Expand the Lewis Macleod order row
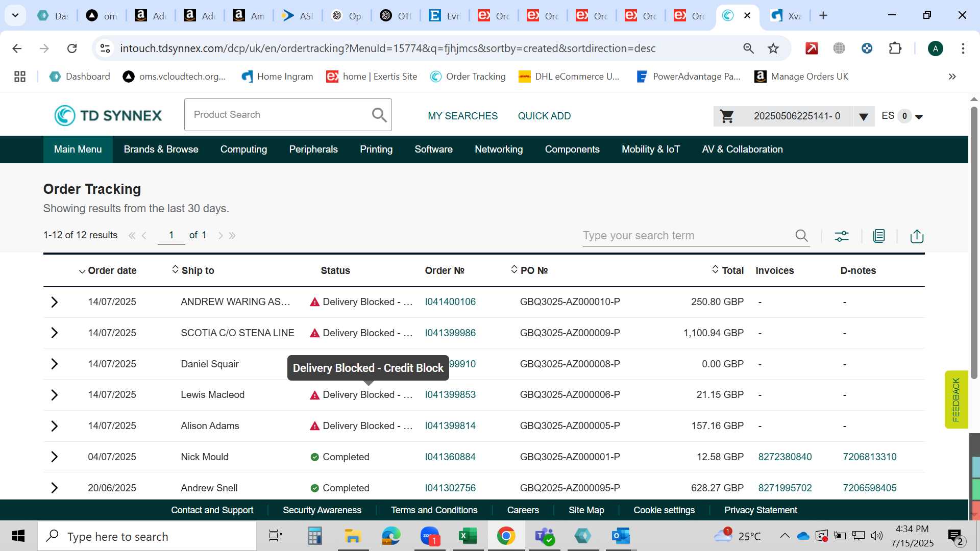Image resolution: width=980 pixels, height=551 pixels. 55,395
